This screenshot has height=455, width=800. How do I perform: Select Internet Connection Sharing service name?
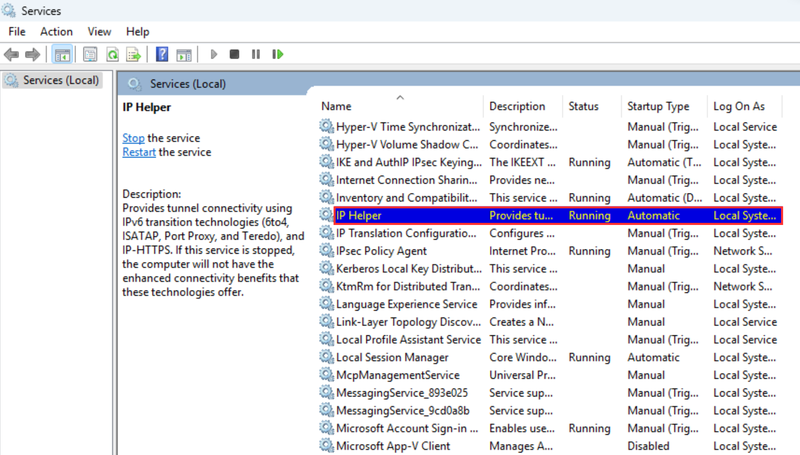[x=407, y=180]
